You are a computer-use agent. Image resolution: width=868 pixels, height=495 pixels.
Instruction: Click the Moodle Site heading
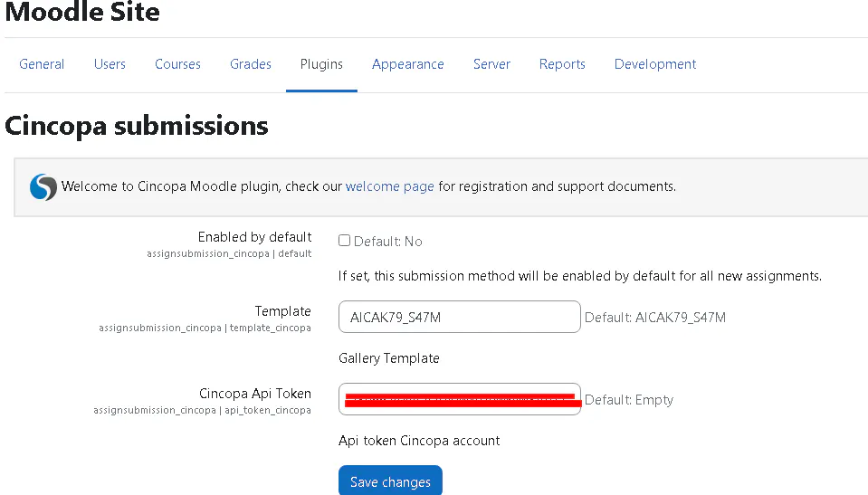(82, 11)
